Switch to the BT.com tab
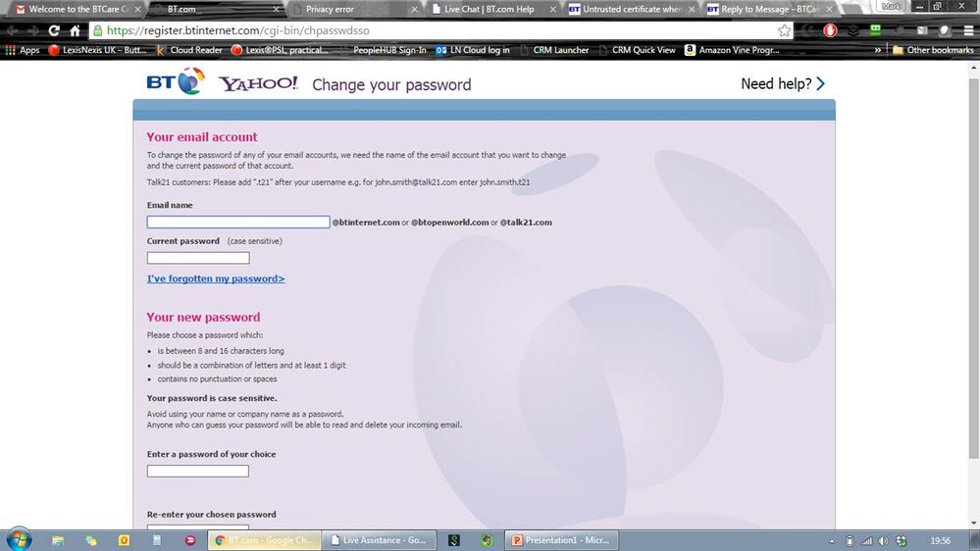This screenshot has width=980, height=551. click(x=216, y=10)
